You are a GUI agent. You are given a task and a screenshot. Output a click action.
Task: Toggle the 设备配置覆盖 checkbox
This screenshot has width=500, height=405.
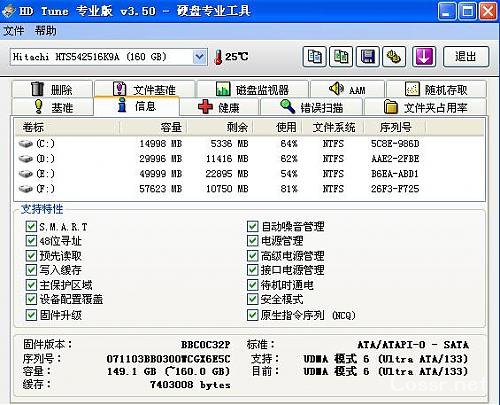click(31, 299)
